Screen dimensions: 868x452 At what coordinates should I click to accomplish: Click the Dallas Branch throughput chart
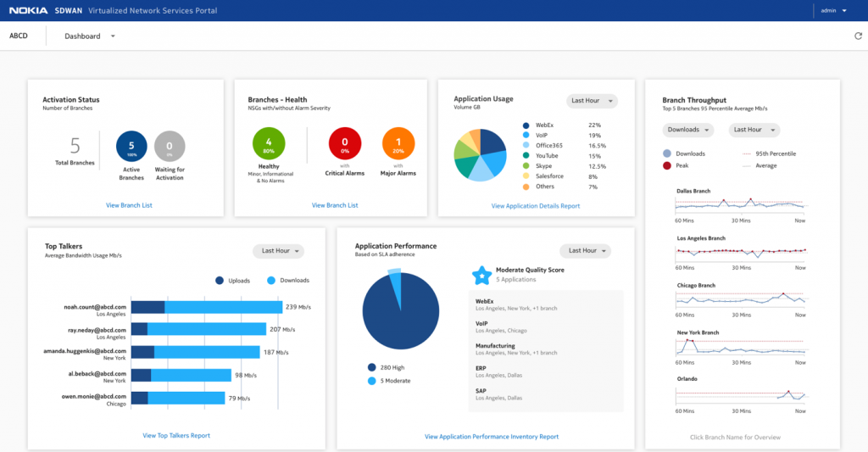[740, 205]
